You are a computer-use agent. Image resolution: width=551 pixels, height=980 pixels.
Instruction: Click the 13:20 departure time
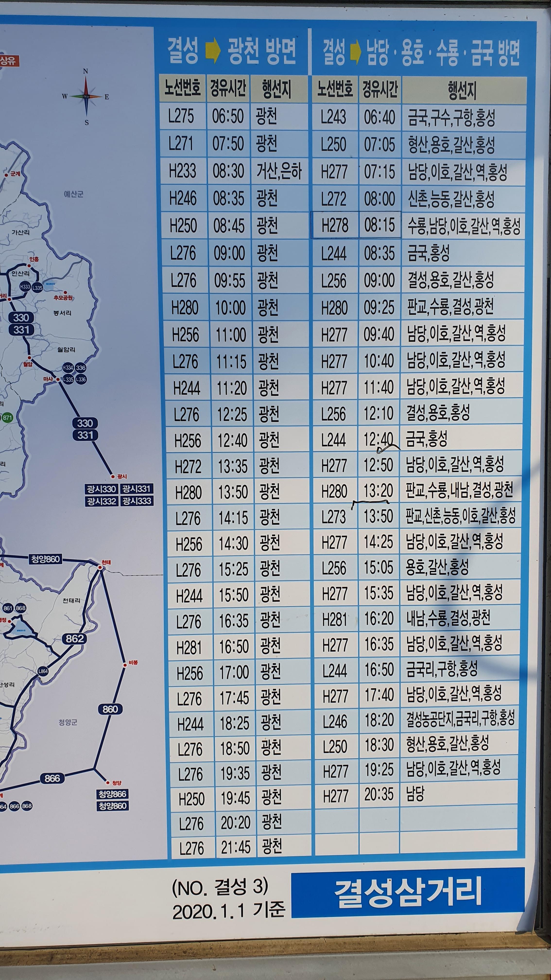click(378, 491)
